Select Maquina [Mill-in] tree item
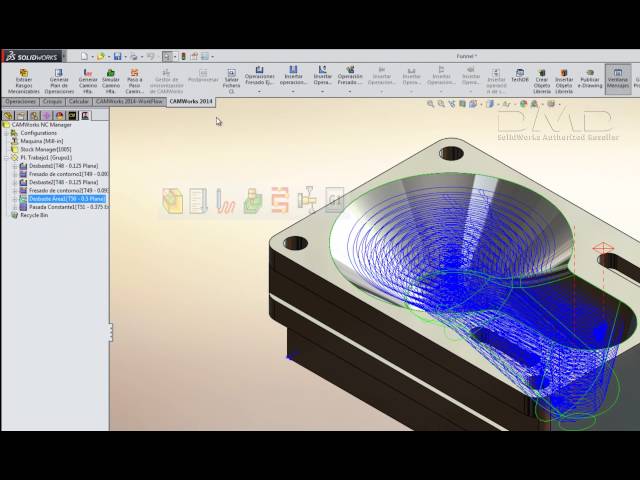640x480 pixels. (42, 141)
